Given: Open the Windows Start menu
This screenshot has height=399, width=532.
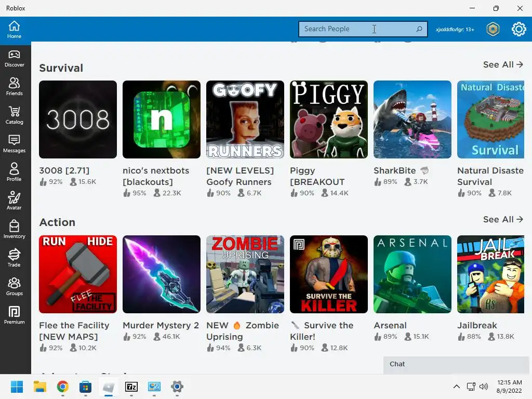Looking at the screenshot, I should (17, 387).
